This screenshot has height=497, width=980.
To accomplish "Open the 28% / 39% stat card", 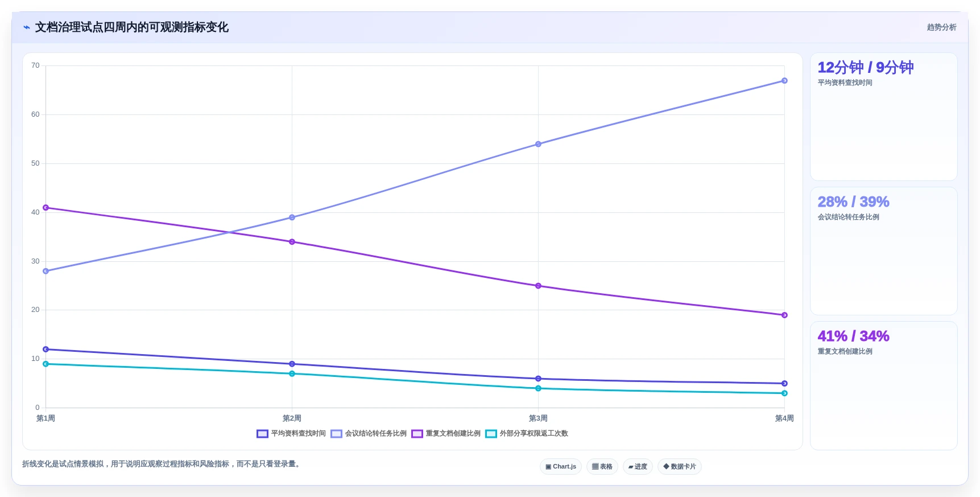I will click(884, 251).
